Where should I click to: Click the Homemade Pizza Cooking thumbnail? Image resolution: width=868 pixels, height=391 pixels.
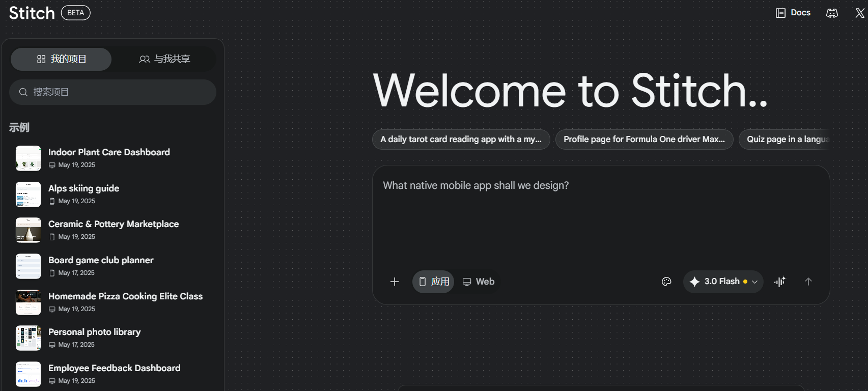[28, 302]
